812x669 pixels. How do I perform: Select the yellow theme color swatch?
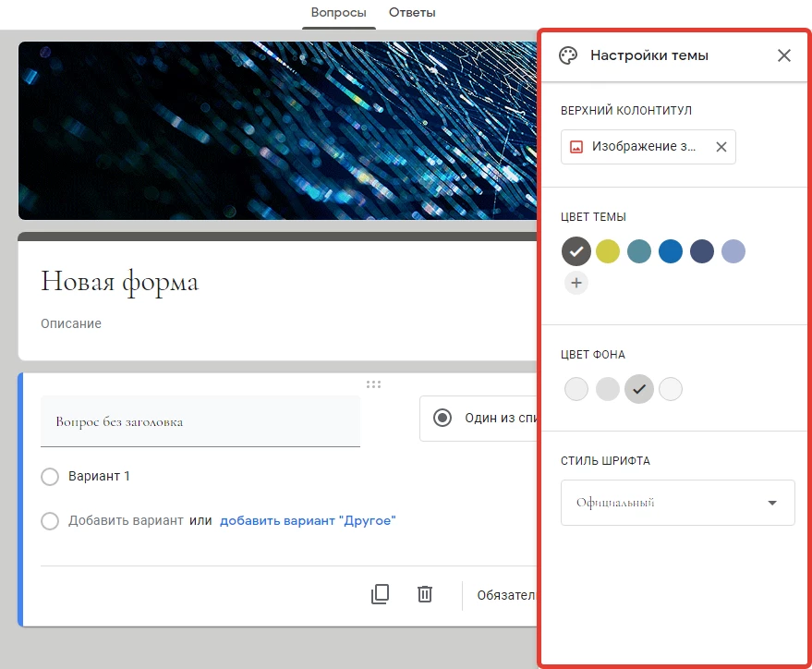[x=608, y=251]
